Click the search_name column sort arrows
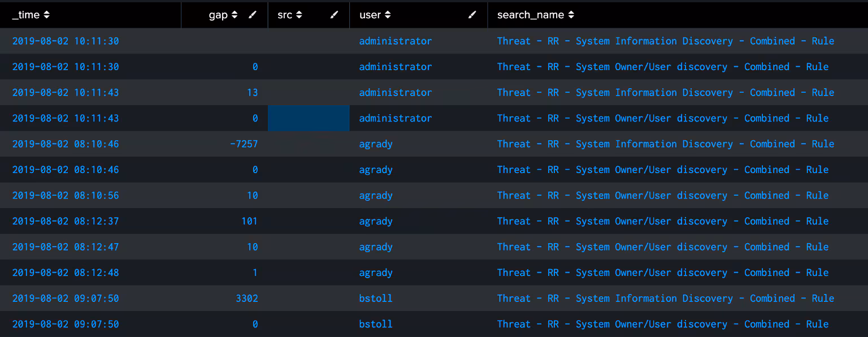This screenshot has height=337, width=868. [x=571, y=15]
